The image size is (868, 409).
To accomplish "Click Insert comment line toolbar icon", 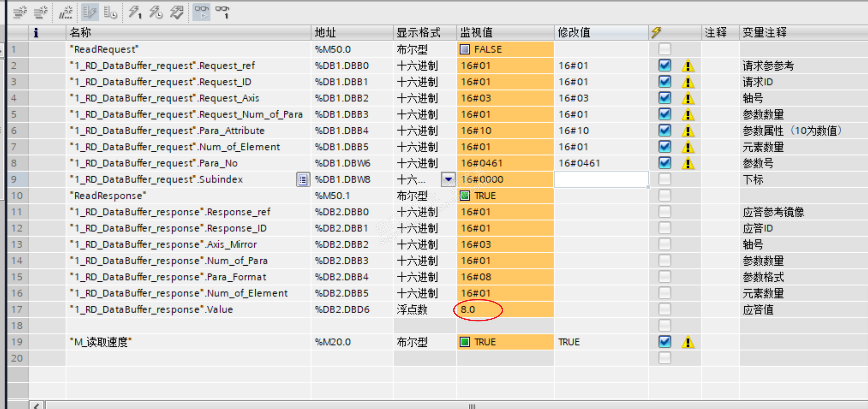I will point(65,13).
